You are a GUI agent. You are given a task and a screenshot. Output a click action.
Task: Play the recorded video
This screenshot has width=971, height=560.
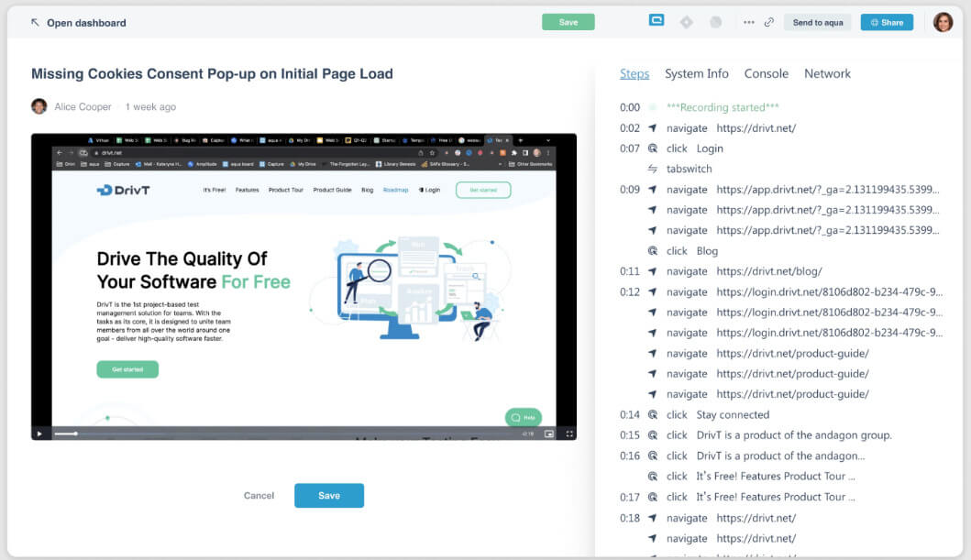coord(39,434)
